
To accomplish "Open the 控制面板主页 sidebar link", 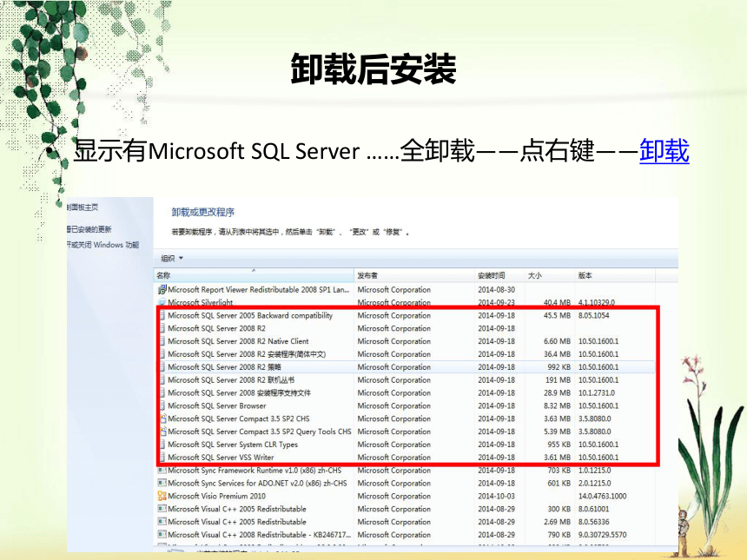I will [x=83, y=208].
